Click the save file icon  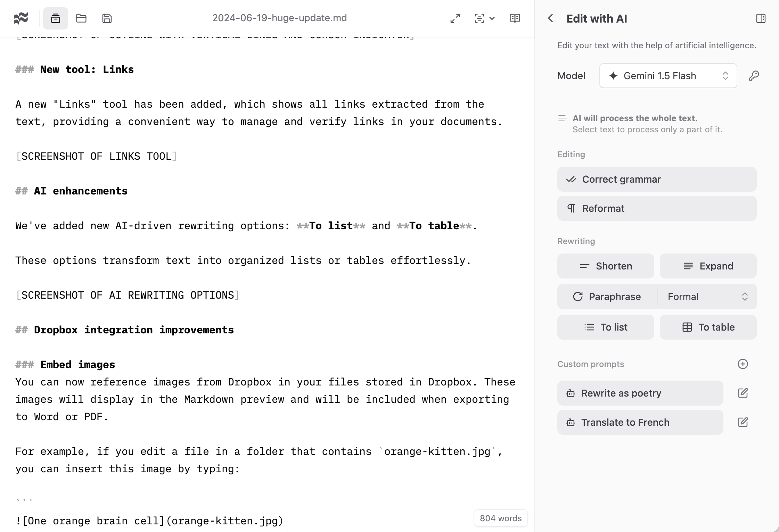[x=107, y=18]
